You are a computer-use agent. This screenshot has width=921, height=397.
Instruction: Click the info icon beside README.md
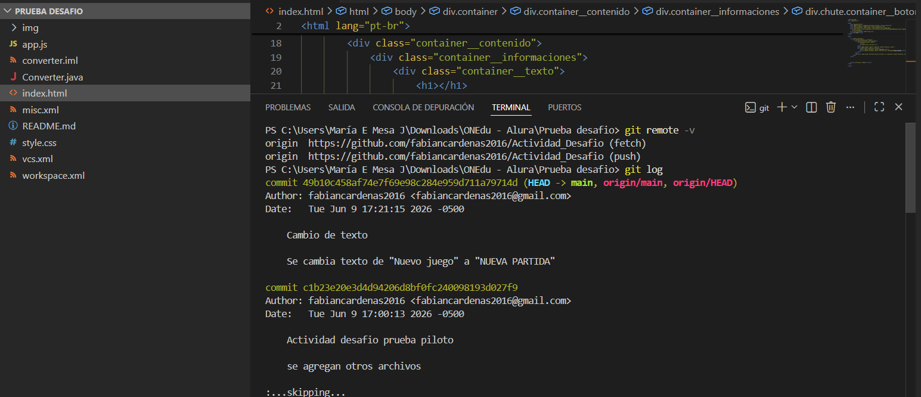point(13,126)
